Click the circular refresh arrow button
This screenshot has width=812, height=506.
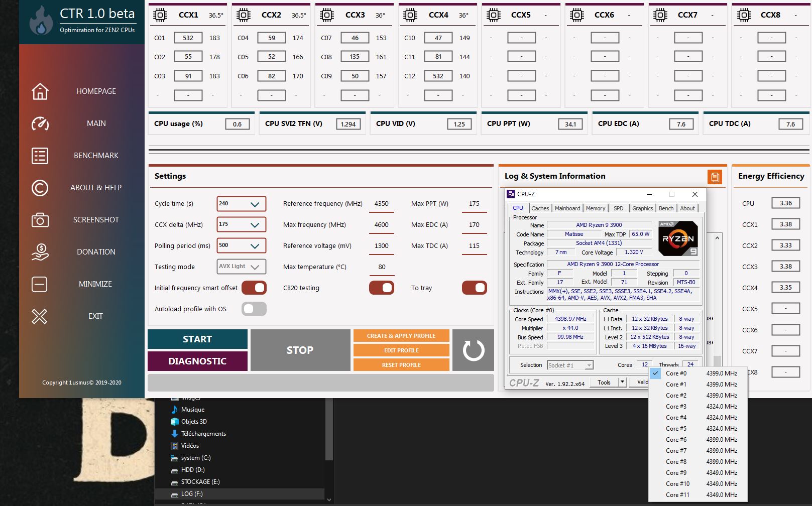[x=474, y=350]
